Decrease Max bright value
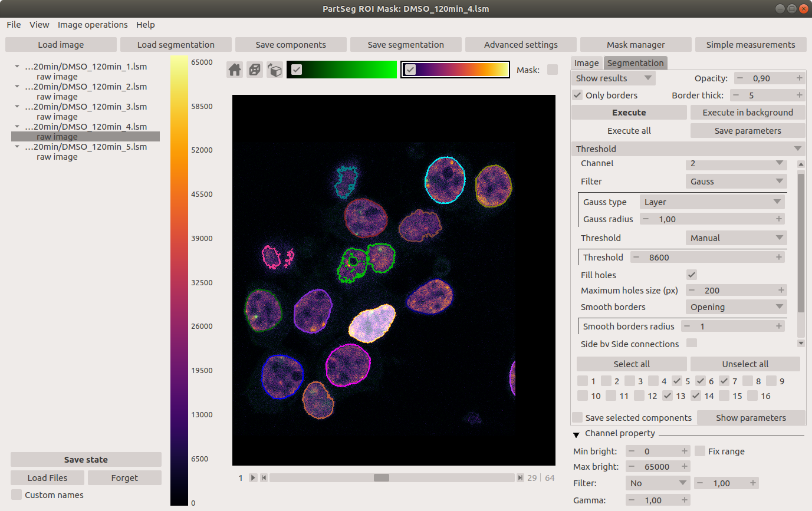The image size is (812, 511). 631,467
